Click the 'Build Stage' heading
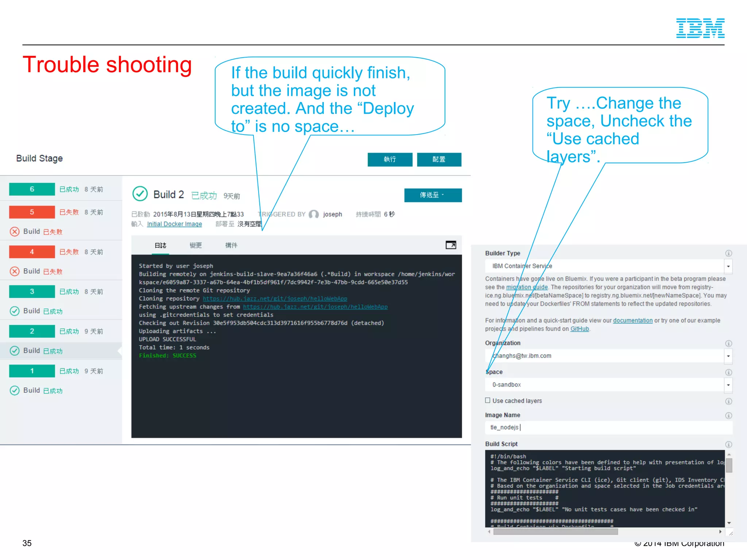The image size is (747, 560). 39,159
